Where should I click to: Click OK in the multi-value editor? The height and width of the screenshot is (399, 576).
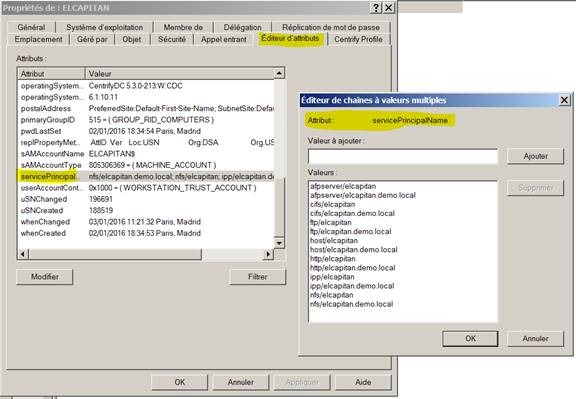tap(471, 338)
